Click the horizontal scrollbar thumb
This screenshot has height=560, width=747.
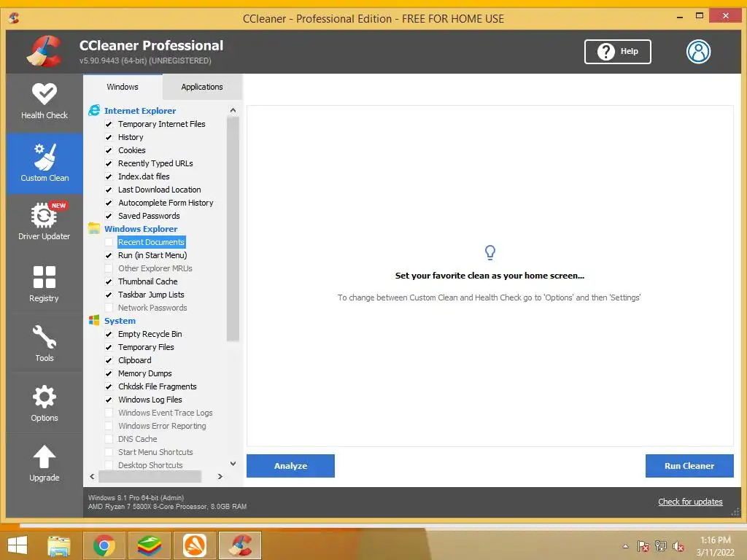click(150, 476)
